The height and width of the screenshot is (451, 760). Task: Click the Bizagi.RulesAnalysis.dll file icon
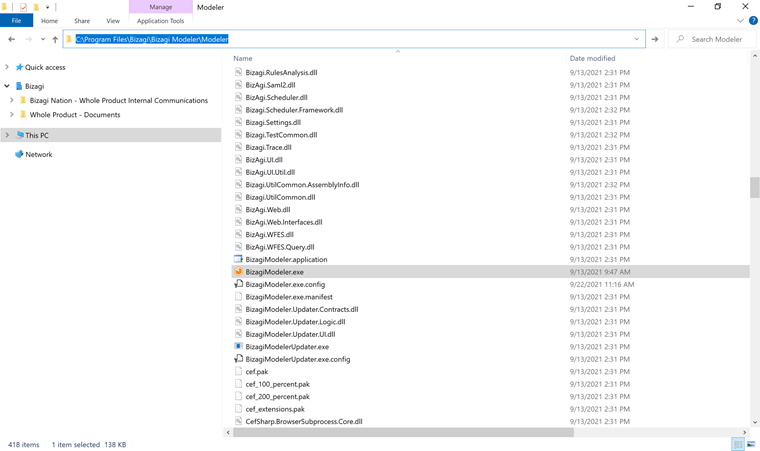(238, 72)
